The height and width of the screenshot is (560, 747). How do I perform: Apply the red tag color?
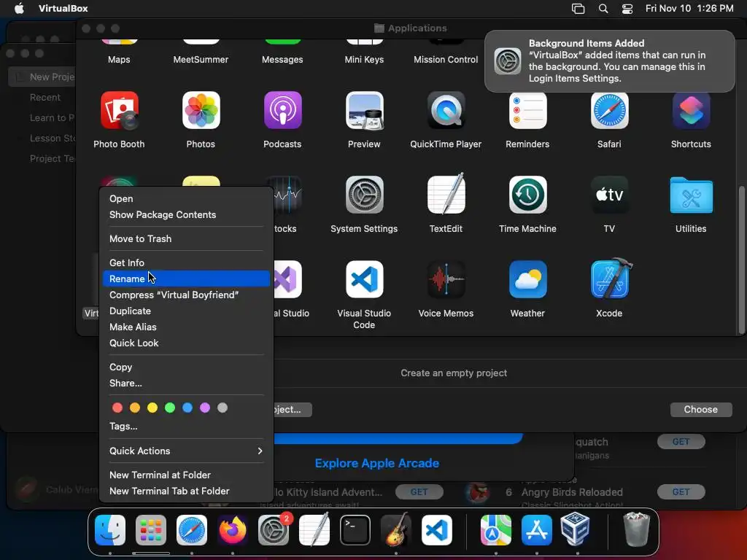point(117,408)
